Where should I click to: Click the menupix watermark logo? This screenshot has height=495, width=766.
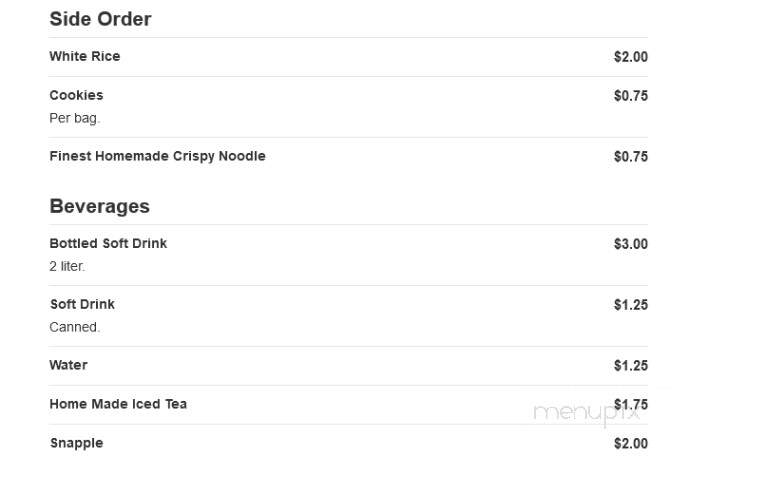587,413
